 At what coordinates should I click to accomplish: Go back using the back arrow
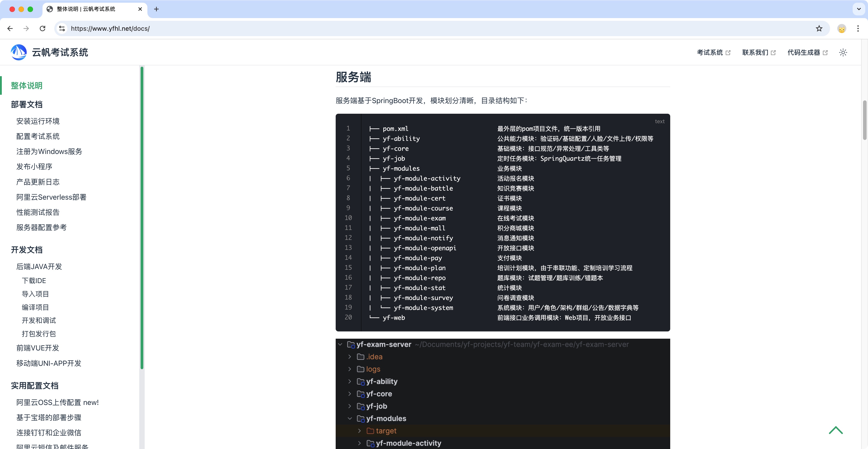click(x=10, y=29)
